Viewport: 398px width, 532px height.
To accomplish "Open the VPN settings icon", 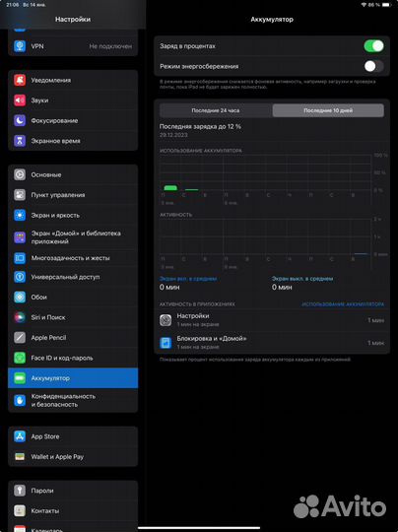I will (x=20, y=46).
